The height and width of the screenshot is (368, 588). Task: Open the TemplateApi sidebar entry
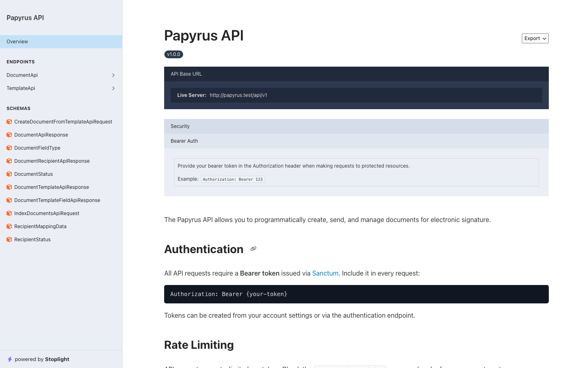tap(20, 88)
